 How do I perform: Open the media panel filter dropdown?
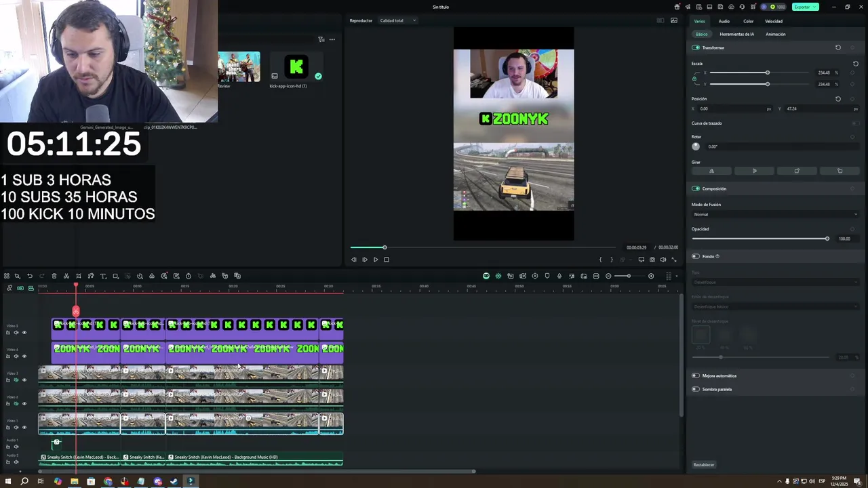[x=321, y=39]
